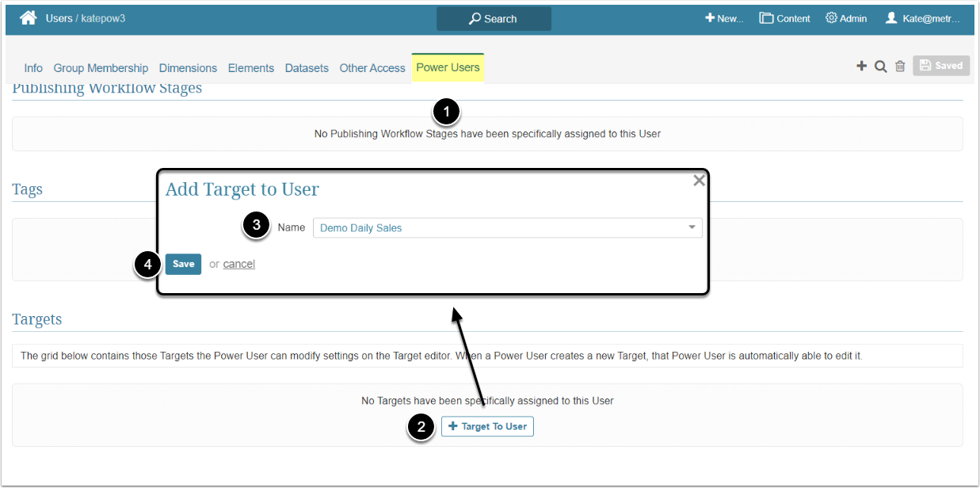Screen dimensions: 980x488
Task: Click the No Publishing Workflow Stages message
Action: [x=487, y=134]
